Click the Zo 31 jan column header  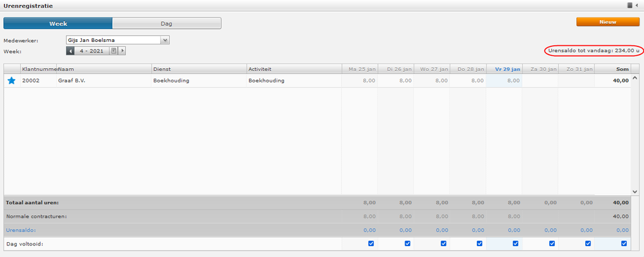[x=577, y=70]
